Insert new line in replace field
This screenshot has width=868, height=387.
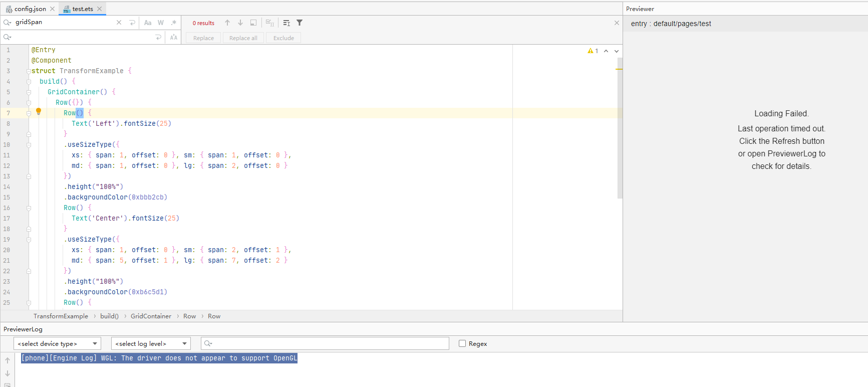click(158, 38)
